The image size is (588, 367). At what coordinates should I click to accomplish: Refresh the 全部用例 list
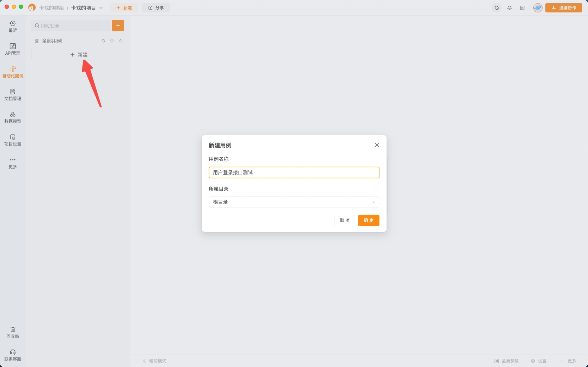[103, 41]
